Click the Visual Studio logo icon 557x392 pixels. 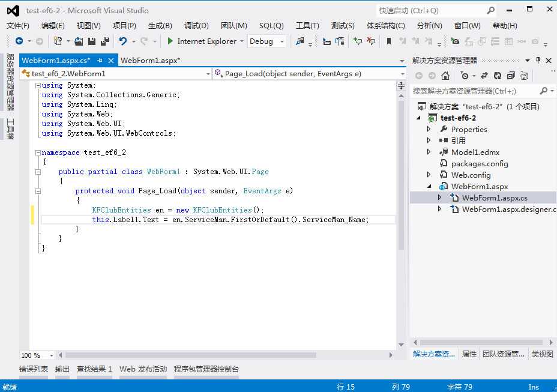13,11
